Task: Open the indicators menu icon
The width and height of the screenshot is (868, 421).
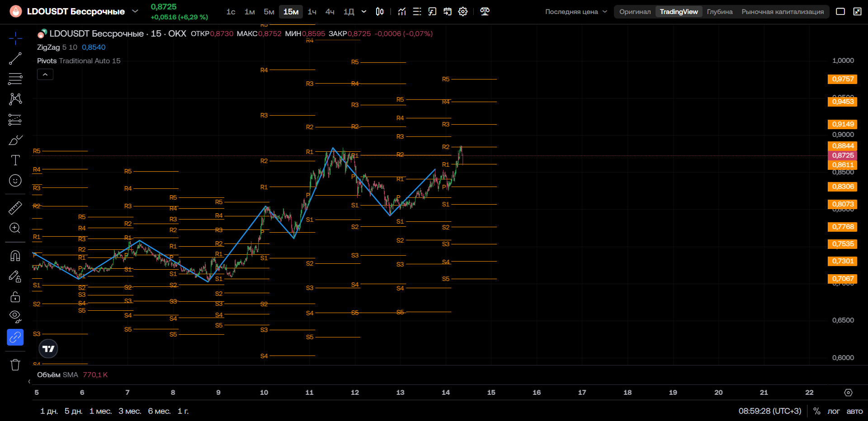Action: [x=402, y=12]
